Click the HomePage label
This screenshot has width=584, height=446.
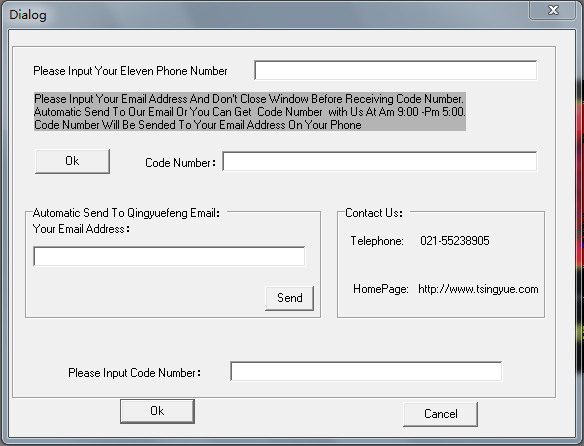click(381, 289)
